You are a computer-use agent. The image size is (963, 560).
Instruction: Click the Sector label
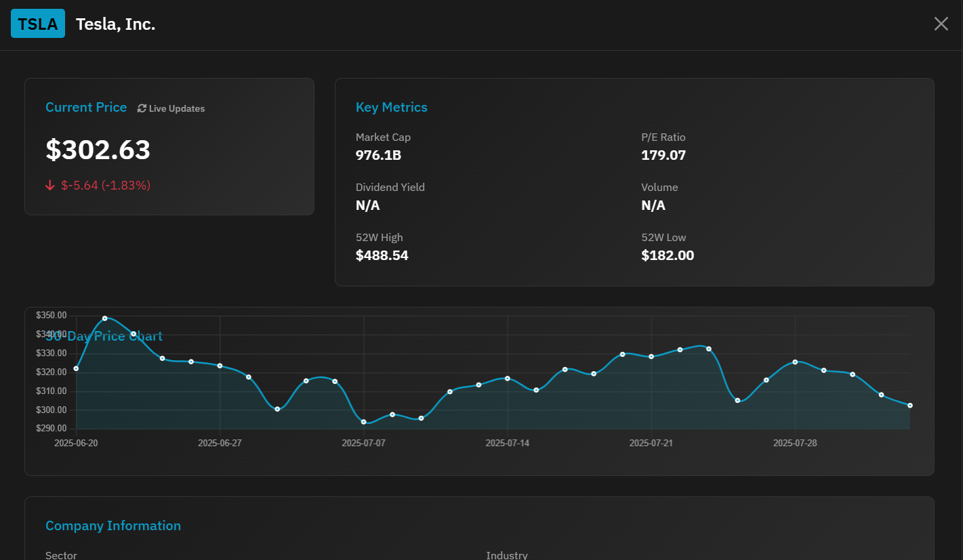[61, 555]
